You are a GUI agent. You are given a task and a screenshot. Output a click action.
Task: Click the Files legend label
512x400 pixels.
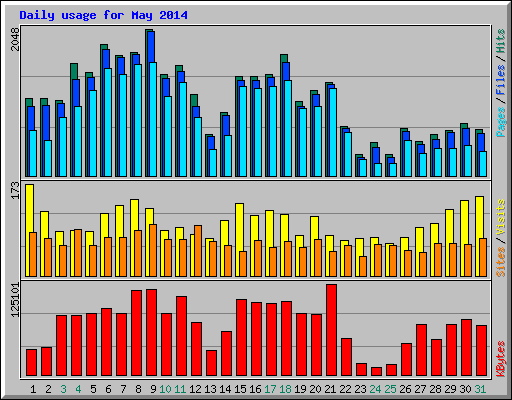click(501, 80)
